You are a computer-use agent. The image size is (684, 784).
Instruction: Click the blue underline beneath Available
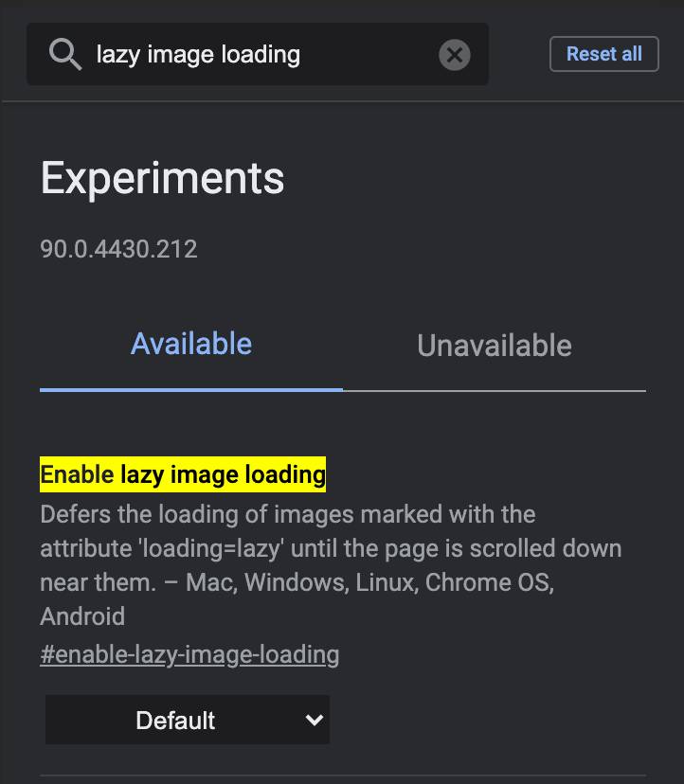tap(191, 388)
